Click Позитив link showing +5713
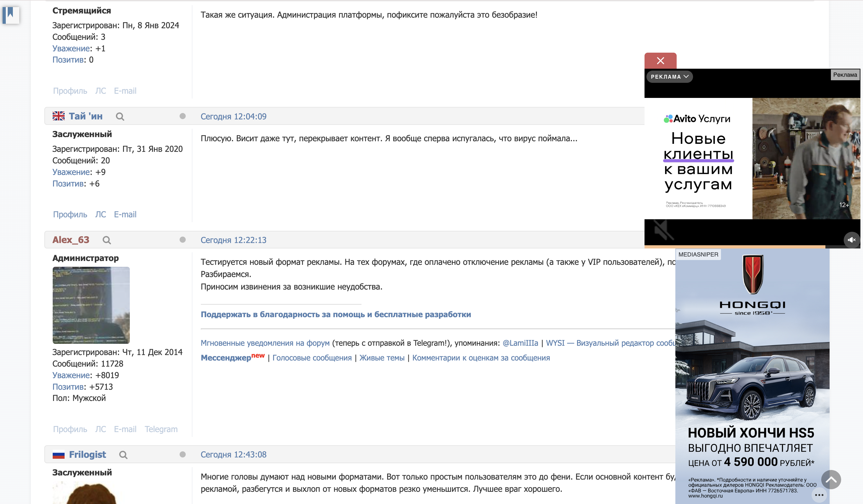The width and height of the screenshot is (863, 504). coord(68,387)
